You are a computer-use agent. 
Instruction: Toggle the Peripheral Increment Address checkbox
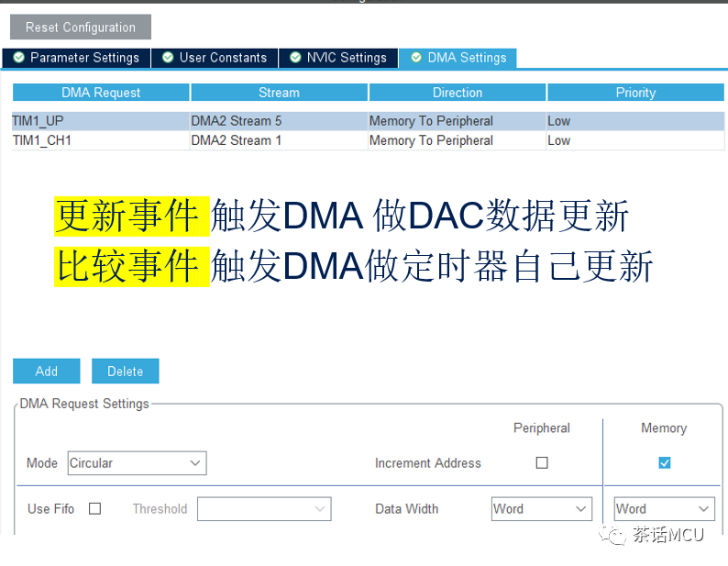[542, 463]
